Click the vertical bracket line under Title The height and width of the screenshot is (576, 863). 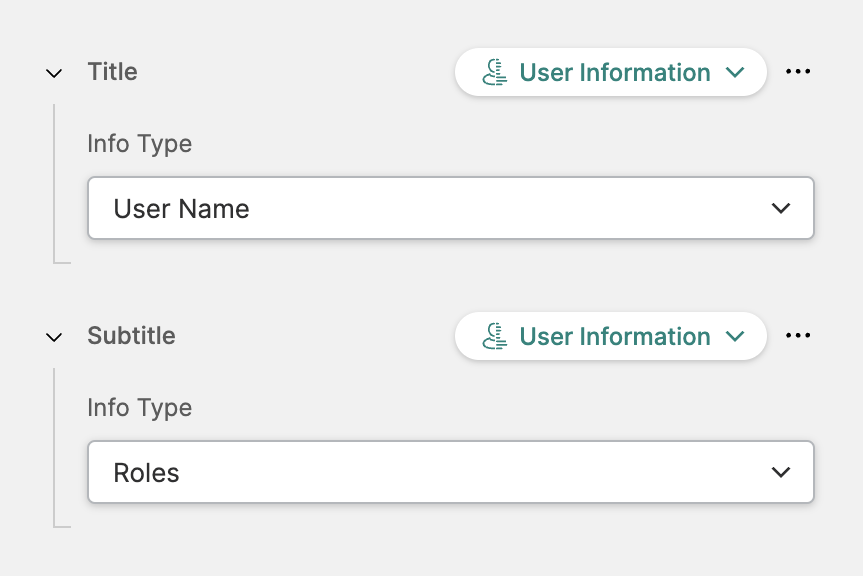pos(54,182)
